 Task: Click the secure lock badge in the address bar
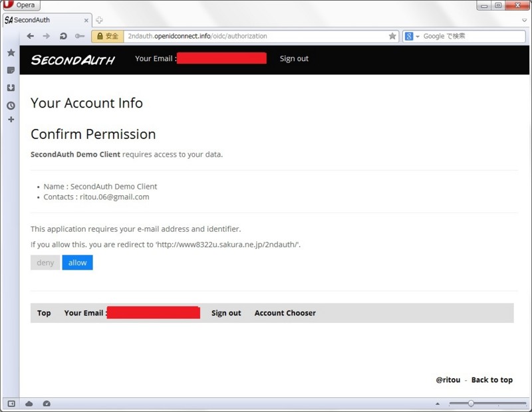click(108, 36)
